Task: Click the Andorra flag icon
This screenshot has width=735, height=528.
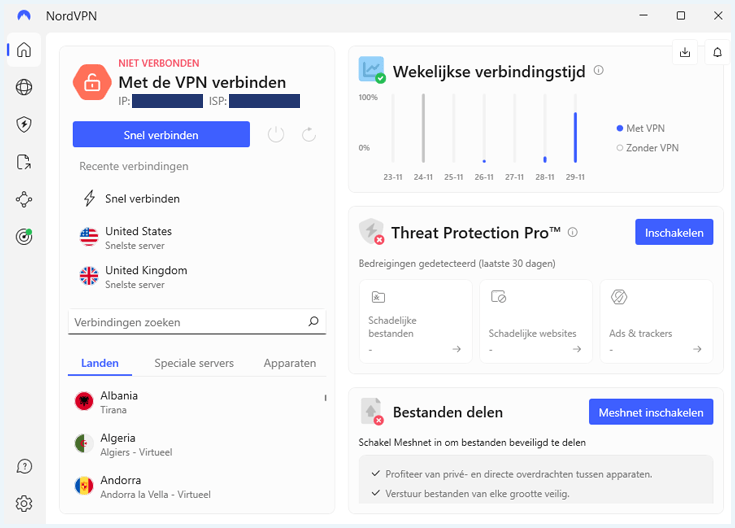Action: (84, 486)
